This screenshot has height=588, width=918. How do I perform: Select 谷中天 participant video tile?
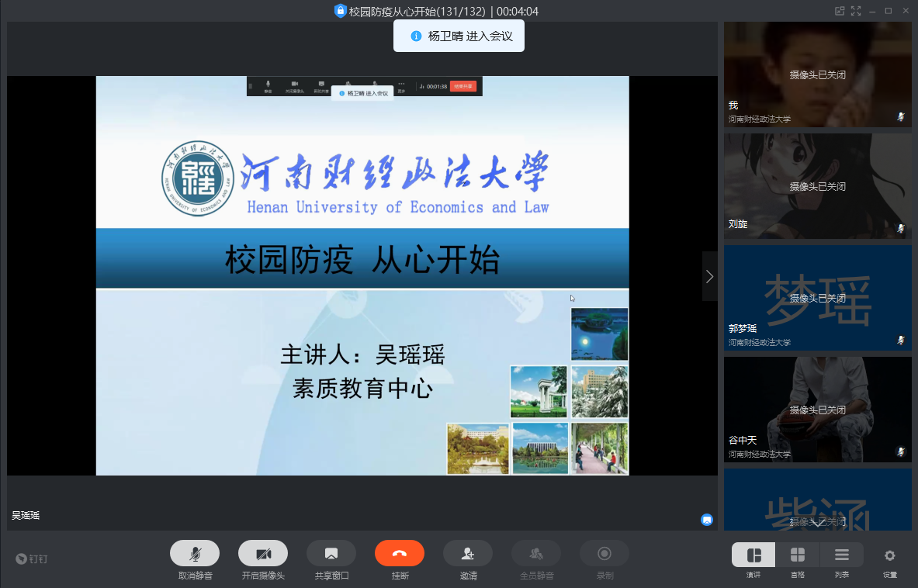click(817, 410)
